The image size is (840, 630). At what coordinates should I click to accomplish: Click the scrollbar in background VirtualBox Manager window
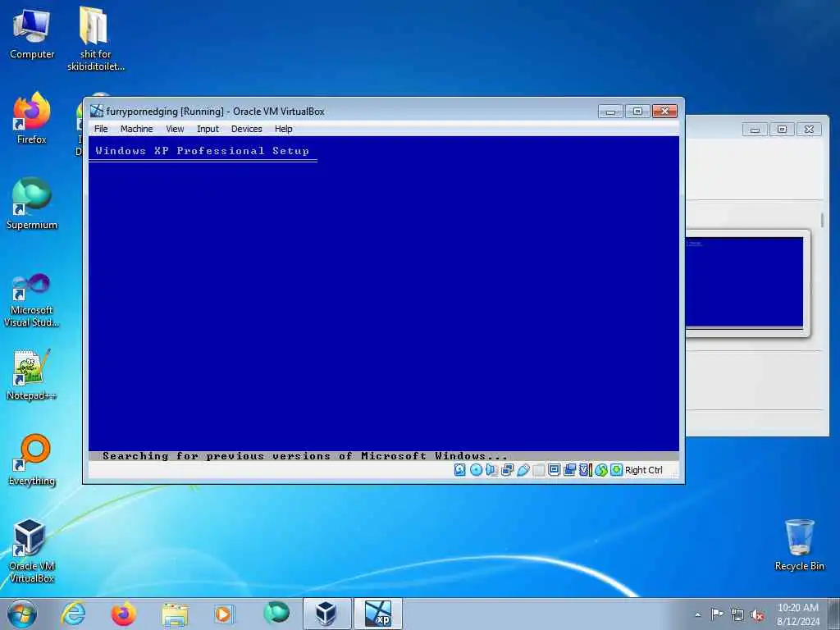(x=822, y=220)
